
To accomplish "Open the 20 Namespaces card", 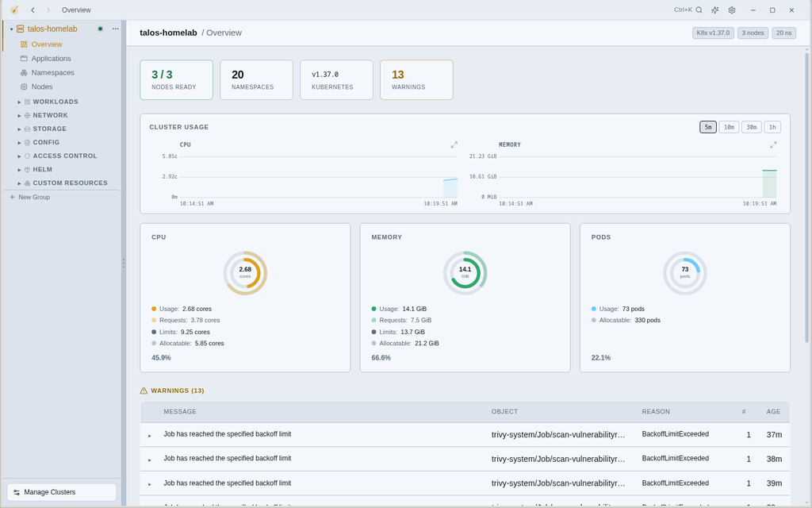I will tap(256, 80).
